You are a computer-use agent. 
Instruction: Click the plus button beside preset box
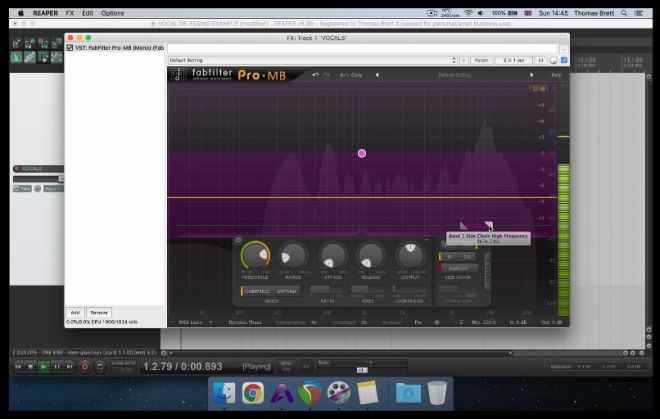click(x=464, y=60)
